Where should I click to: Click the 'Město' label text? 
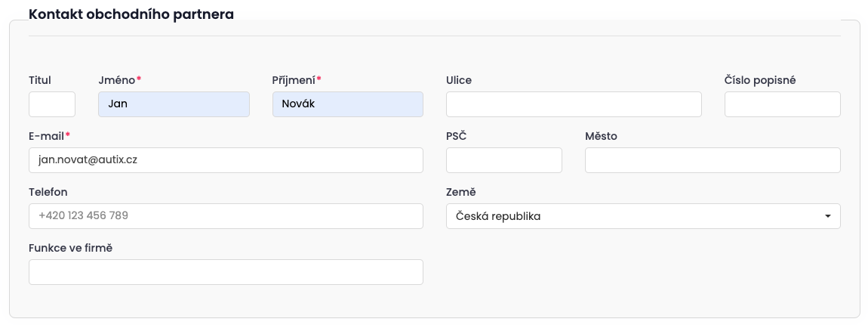pyautogui.click(x=601, y=136)
